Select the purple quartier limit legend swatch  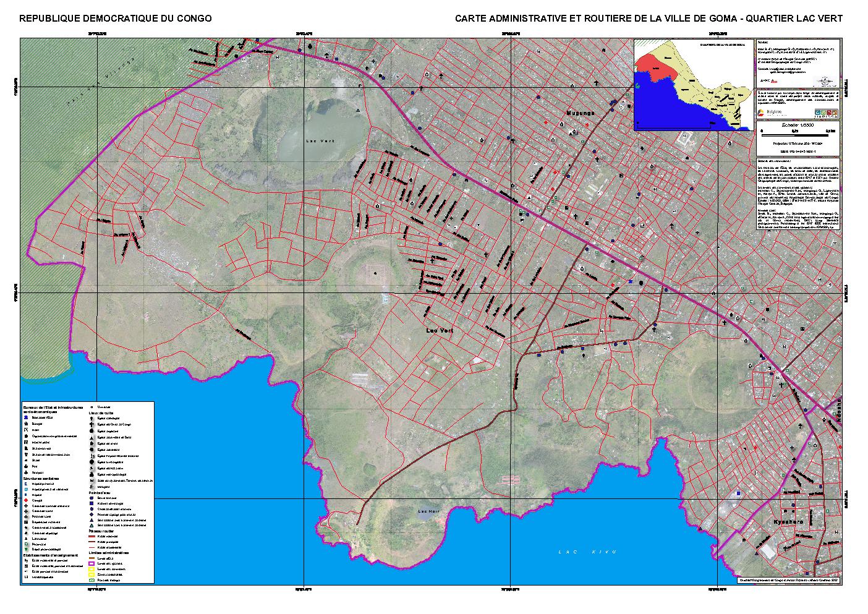[91, 563]
